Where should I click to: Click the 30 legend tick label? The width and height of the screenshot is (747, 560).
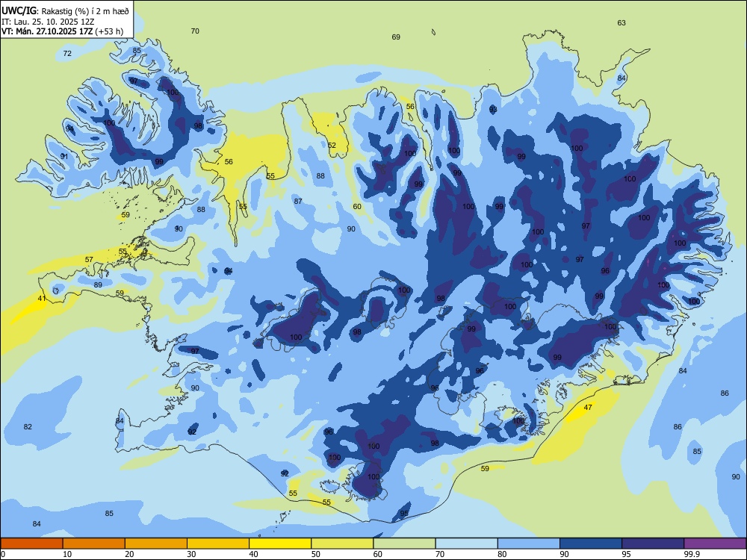click(x=191, y=554)
